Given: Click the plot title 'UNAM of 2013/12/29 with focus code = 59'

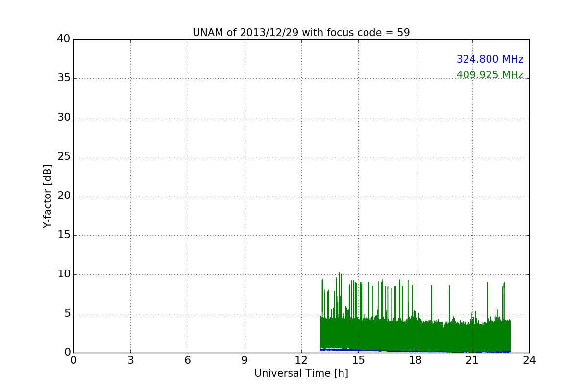Looking at the screenshot, I should click(x=301, y=33).
